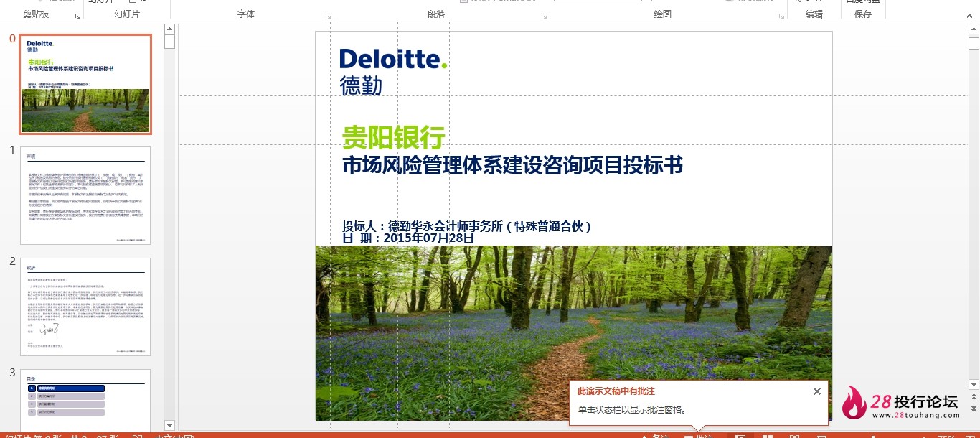
Task: Click the 字体 group label
Action: point(246,14)
